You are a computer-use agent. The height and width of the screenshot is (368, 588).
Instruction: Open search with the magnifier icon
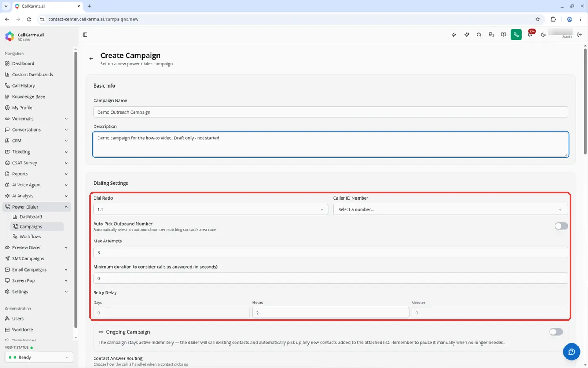479,35
